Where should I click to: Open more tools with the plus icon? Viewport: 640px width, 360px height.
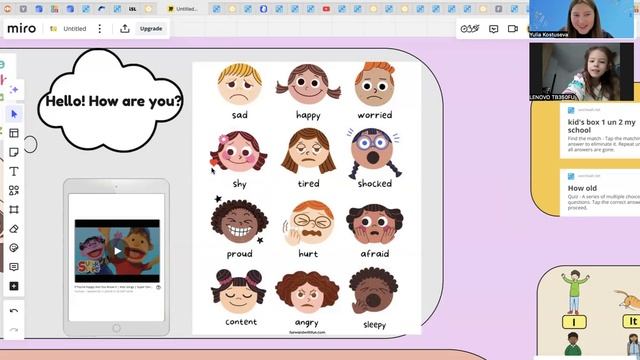point(14,286)
